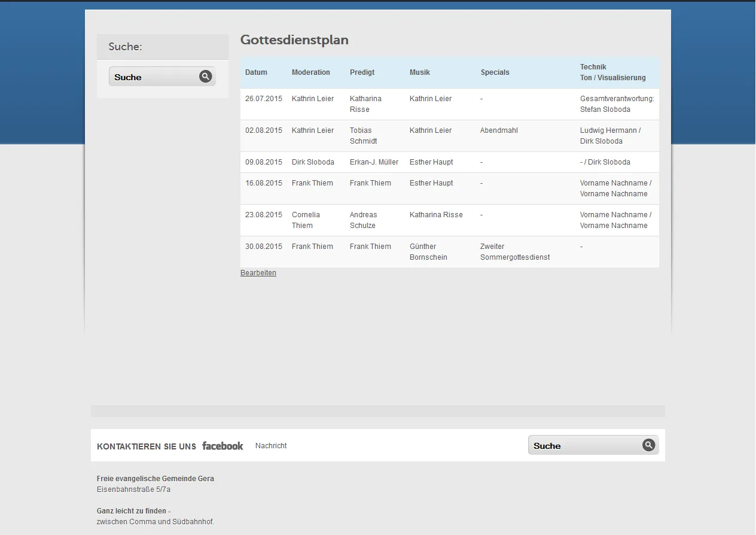756x535 pixels.
Task: Click Frank Thiem Moderation in 16.08.2015 row
Action: pos(312,183)
